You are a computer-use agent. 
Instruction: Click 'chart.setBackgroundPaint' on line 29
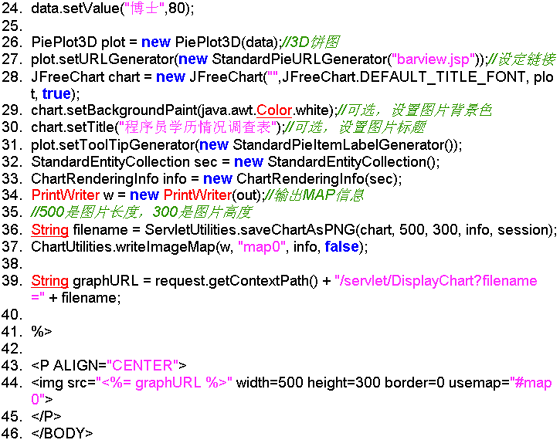coord(114,110)
